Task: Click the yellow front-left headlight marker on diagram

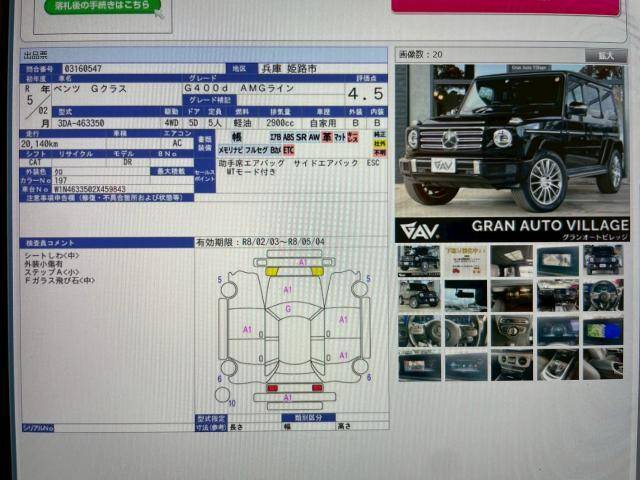Action: tap(273, 270)
